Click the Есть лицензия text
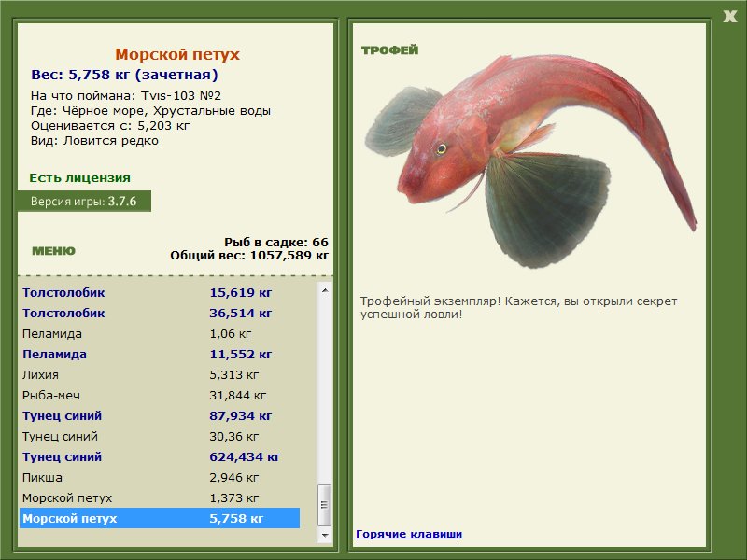Screen dimensions: 747x560 pos(79,177)
